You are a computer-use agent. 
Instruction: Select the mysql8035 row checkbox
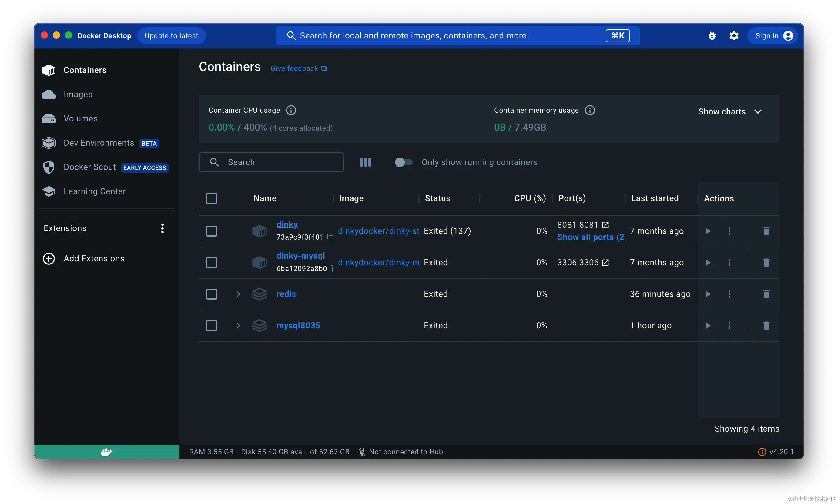tap(211, 326)
